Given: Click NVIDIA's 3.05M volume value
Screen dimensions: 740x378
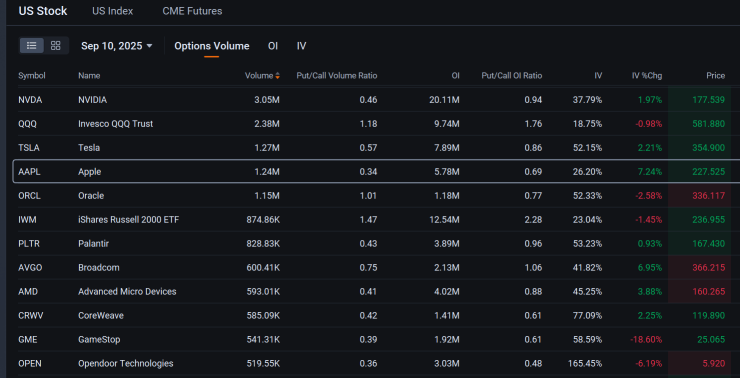Looking at the screenshot, I should (267, 100).
